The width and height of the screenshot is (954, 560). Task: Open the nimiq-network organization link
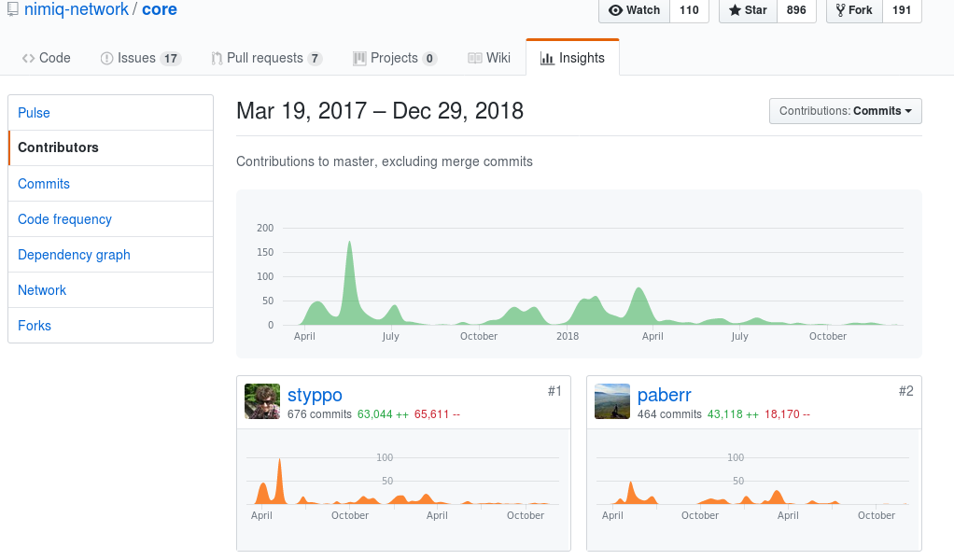point(77,9)
